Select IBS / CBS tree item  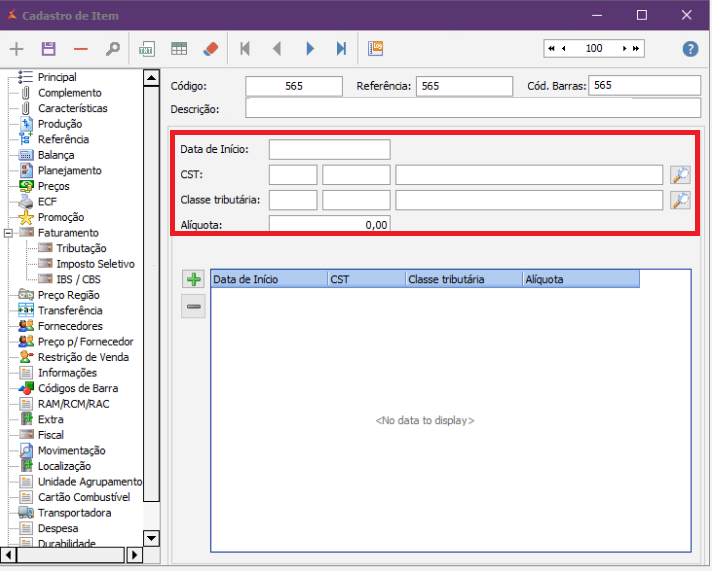click(79, 279)
